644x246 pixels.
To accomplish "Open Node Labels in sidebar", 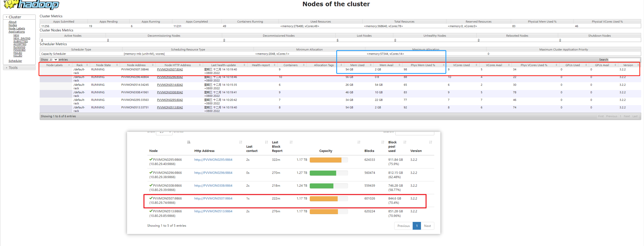I will point(17,28).
